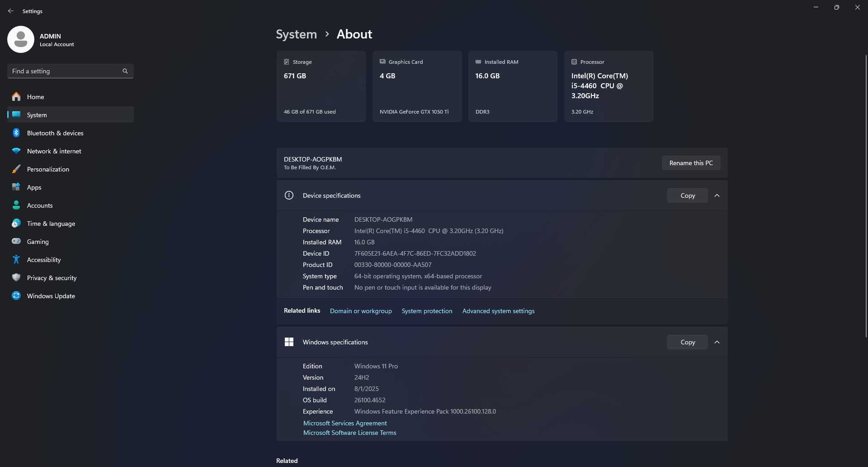868x467 pixels.
Task: Go to Network & internet settings
Action: pos(71,151)
